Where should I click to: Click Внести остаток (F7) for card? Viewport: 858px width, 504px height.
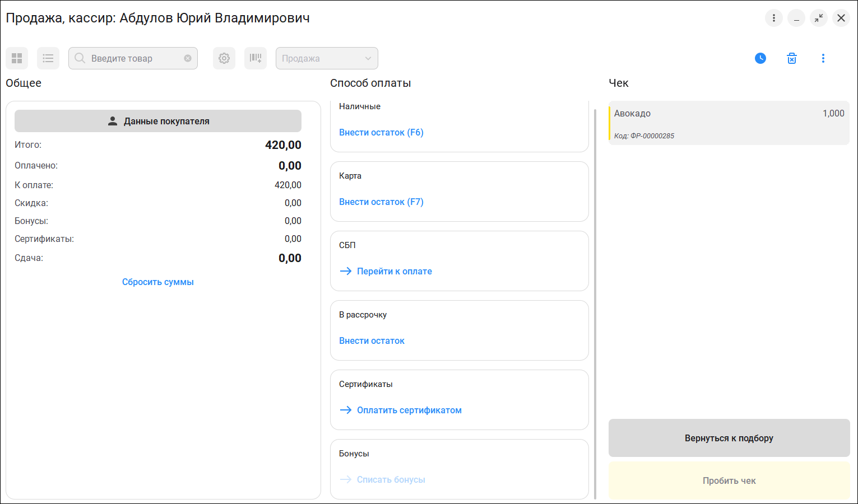pos(381,202)
